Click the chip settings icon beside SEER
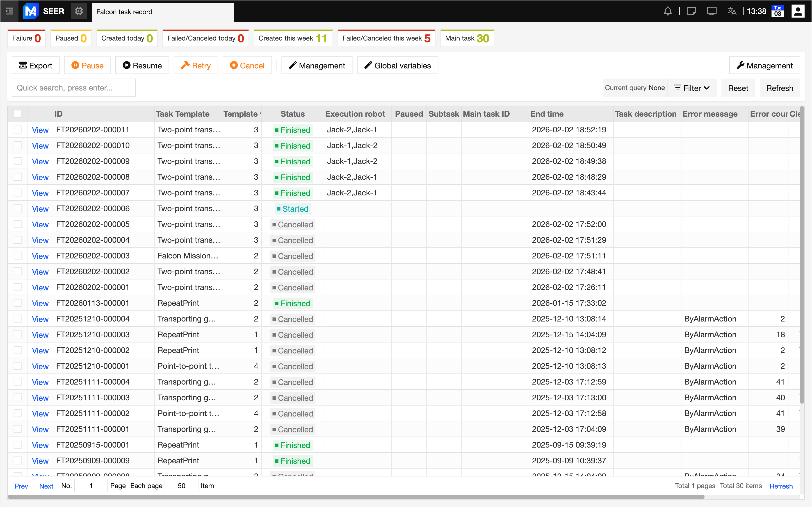The image size is (812, 507). click(x=79, y=11)
